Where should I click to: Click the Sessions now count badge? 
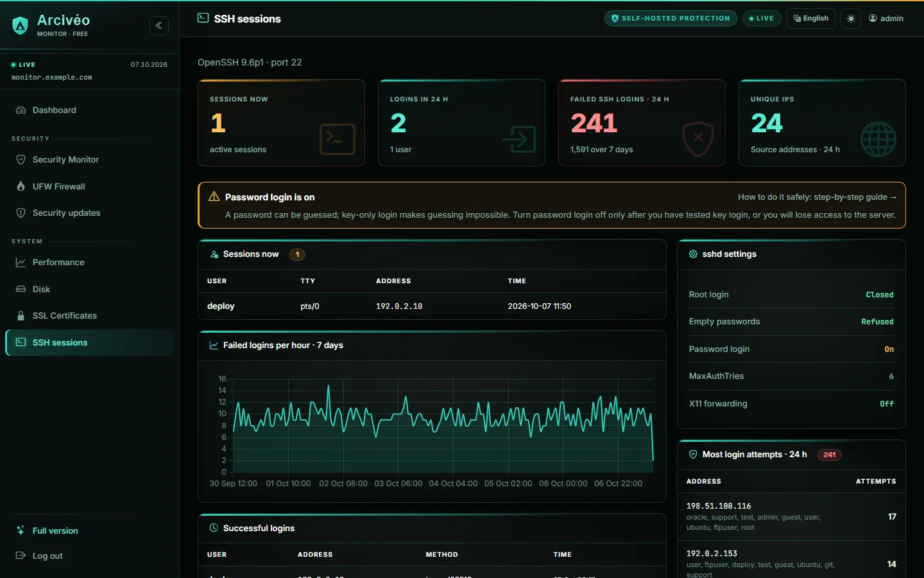coord(297,254)
